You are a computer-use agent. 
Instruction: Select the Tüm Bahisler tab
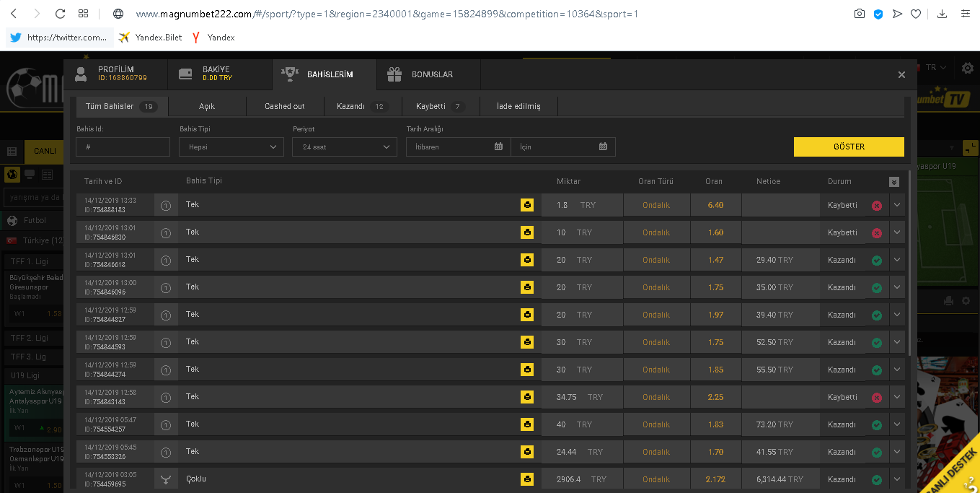[x=122, y=106]
